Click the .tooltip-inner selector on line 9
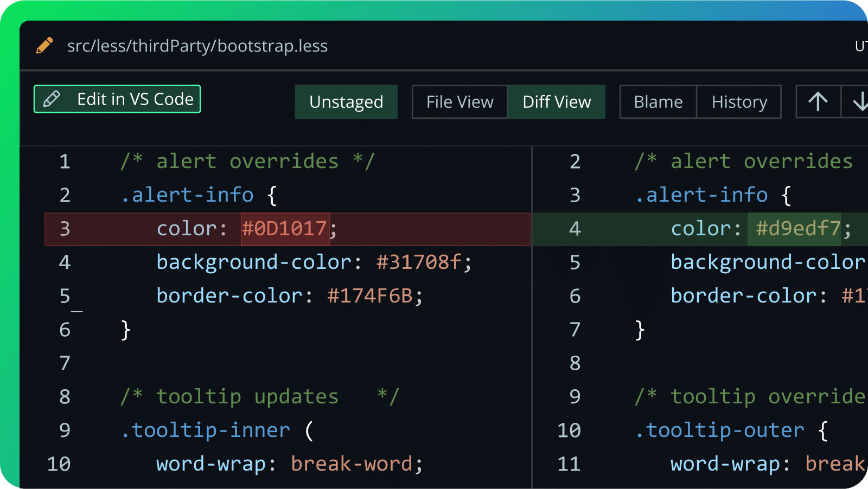This screenshot has width=868, height=489. (x=206, y=429)
